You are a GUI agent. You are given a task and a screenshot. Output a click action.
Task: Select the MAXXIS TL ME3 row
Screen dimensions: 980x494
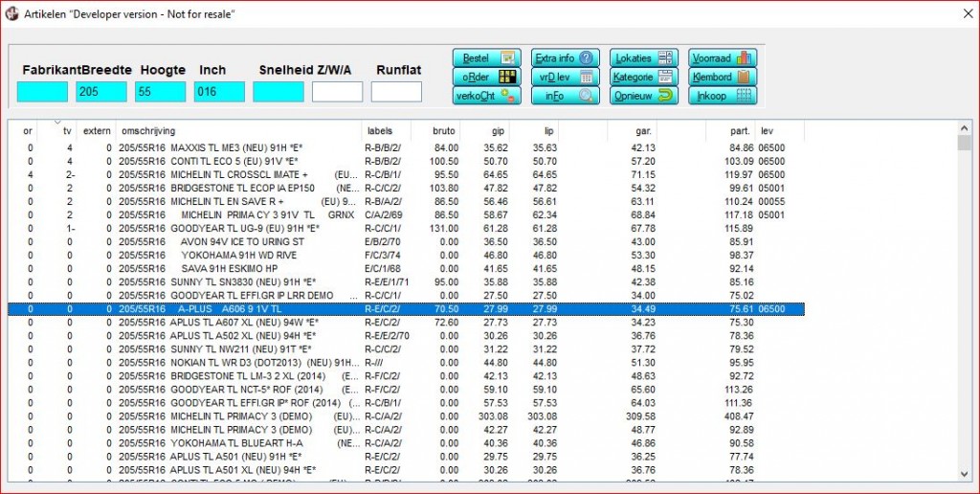pos(239,148)
